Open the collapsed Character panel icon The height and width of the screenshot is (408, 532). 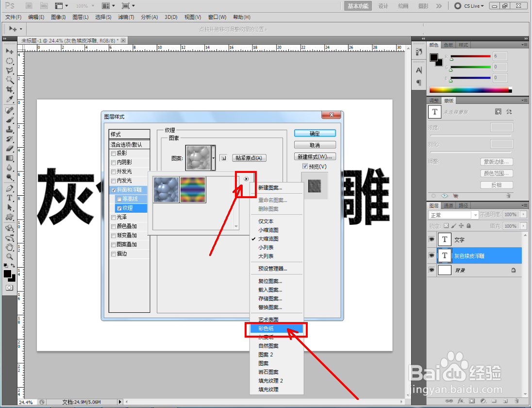pyautogui.click(x=419, y=70)
